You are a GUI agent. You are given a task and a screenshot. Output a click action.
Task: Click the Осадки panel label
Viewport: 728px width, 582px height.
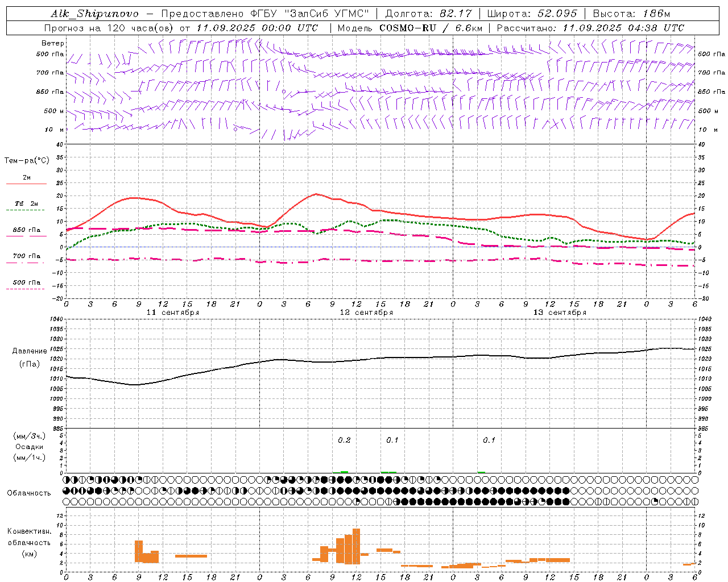click(30, 447)
